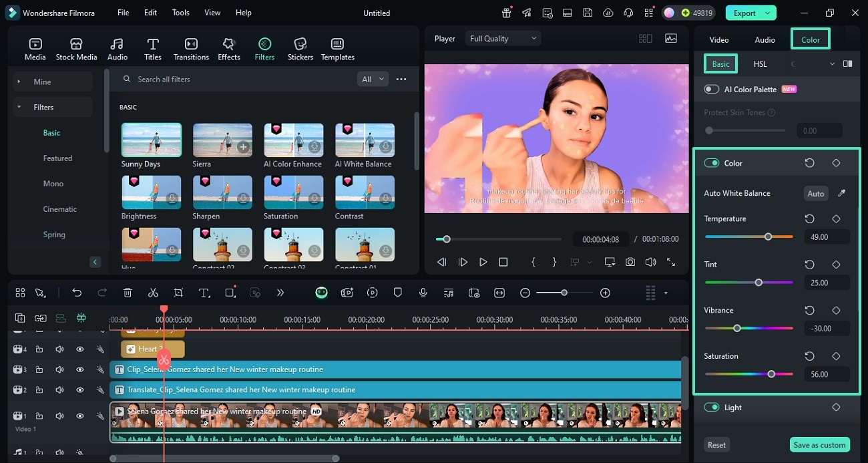Click the Text tool in timeline toolbar
Viewport: 868px width, 463px height.
(x=204, y=293)
